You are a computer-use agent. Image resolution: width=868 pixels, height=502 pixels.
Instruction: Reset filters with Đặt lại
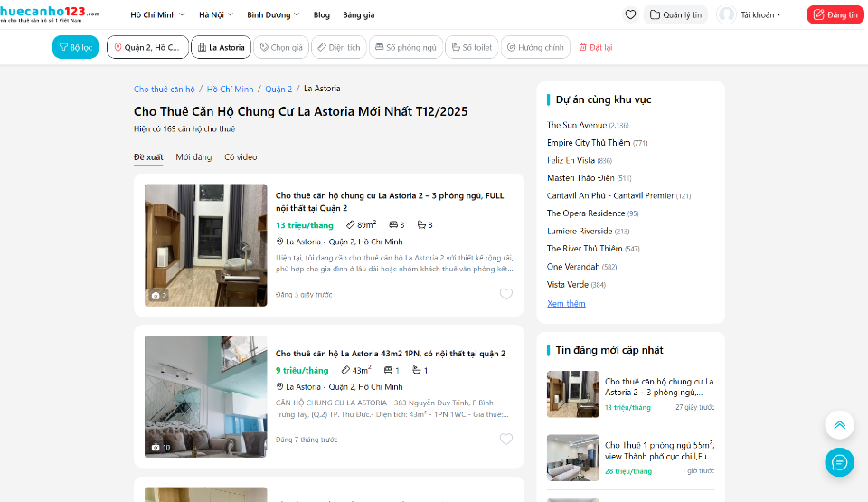tap(596, 48)
